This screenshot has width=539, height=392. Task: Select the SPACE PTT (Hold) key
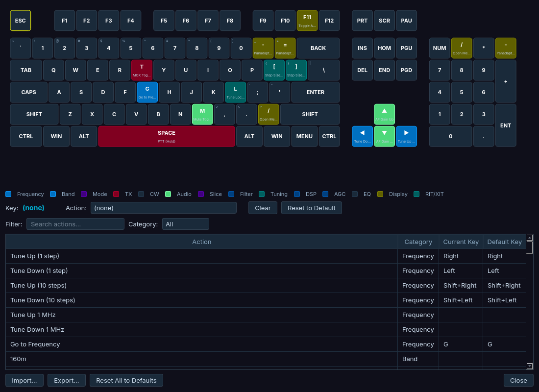pyautogui.click(x=167, y=136)
